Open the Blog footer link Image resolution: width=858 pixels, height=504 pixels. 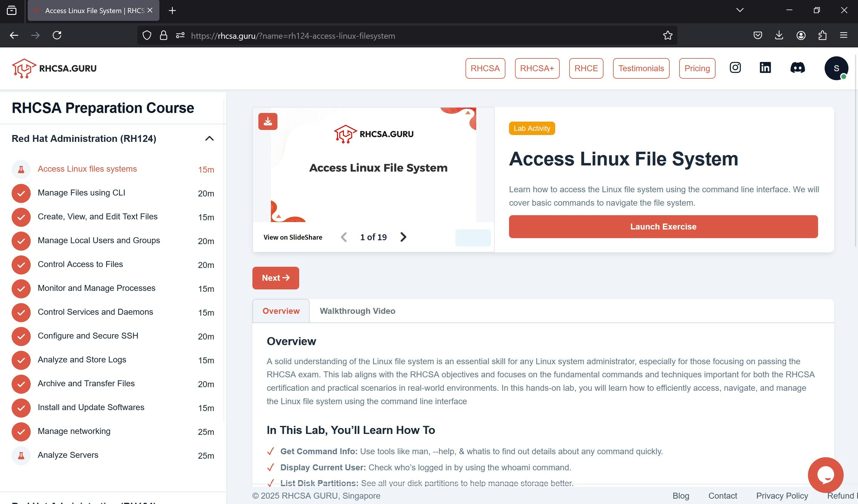(681, 495)
